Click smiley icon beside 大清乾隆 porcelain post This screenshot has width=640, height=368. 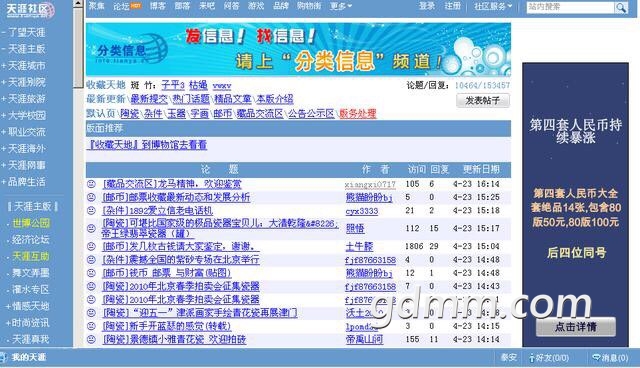pos(91,228)
